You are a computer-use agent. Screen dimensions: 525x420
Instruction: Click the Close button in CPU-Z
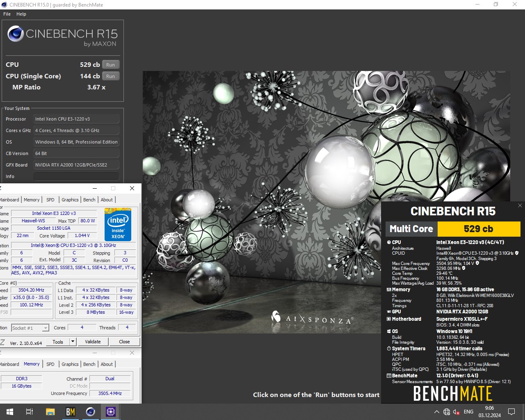(x=124, y=342)
